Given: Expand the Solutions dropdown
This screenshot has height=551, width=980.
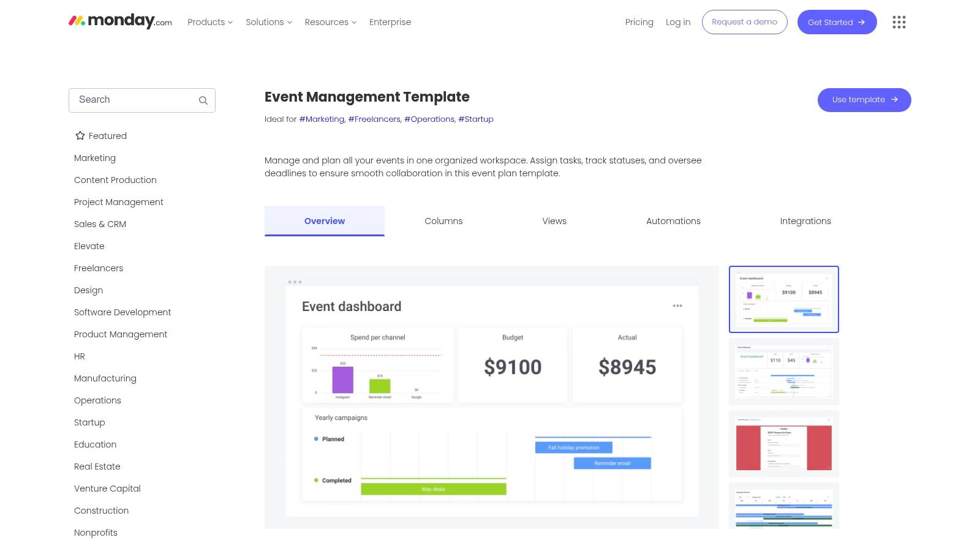Looking at the screenshot, I should point(268,22).
